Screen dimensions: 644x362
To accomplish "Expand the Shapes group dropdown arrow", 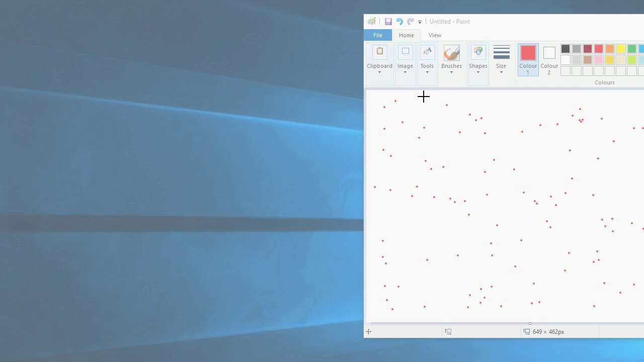I will click(478, 72).
